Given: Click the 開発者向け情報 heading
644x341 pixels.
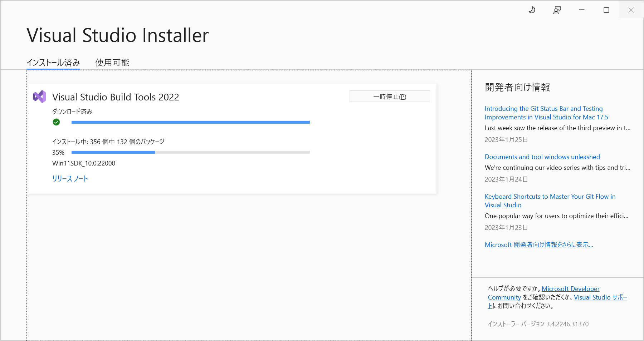Looking at the screenshot, I should [517, 87].
